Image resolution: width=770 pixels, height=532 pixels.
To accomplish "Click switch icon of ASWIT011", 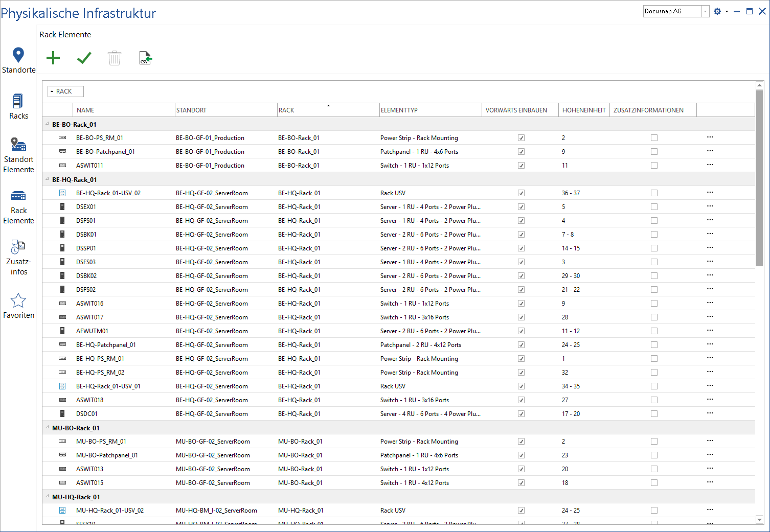I will coord(62,165).
